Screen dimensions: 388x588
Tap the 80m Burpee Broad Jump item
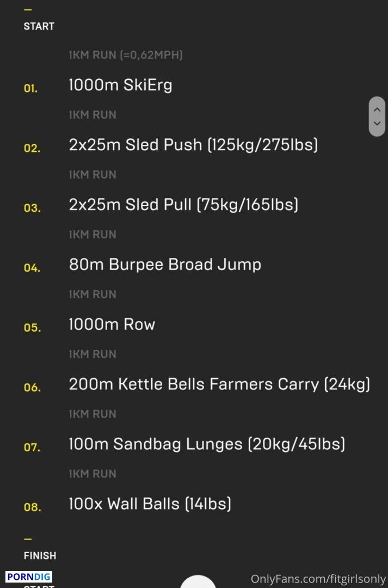pyautogui.click(x=165, y=265)
